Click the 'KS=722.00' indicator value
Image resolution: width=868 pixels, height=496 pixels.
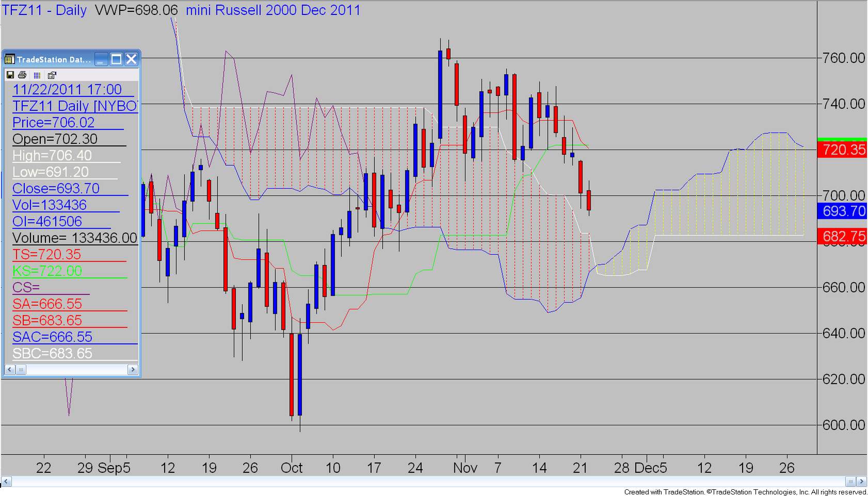(x=47, y=271)
